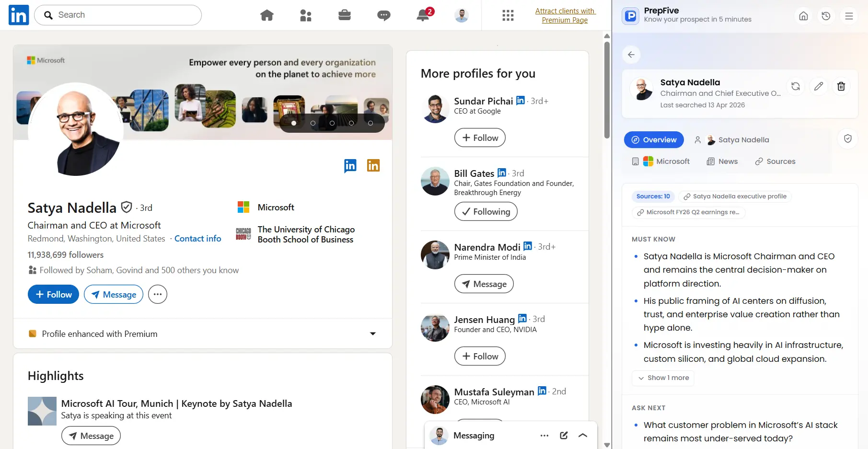Delete the Satya Nadella prospect entry

[x=841, y=86]
